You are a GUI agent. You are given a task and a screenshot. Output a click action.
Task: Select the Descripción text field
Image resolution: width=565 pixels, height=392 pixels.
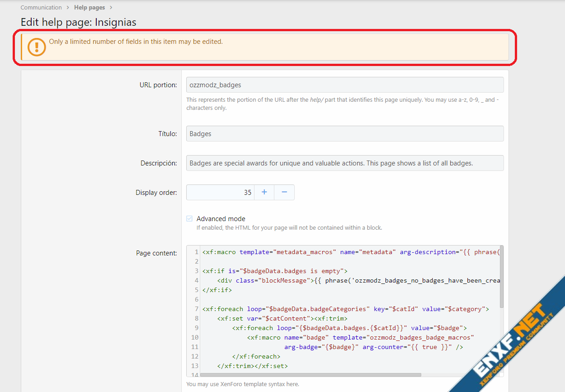point(344,163)
